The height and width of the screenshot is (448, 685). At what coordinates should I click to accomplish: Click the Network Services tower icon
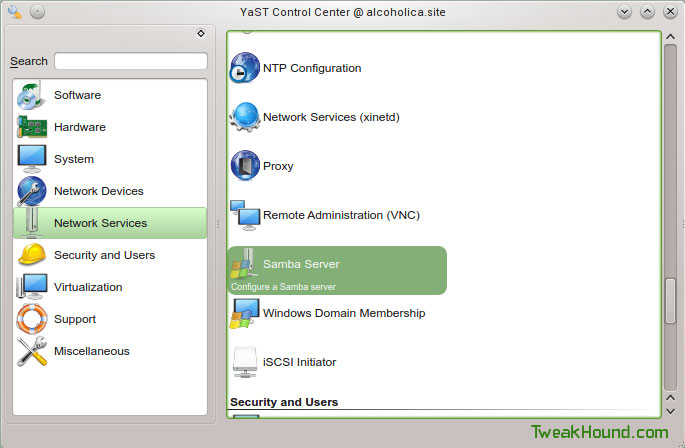[31, 223]
